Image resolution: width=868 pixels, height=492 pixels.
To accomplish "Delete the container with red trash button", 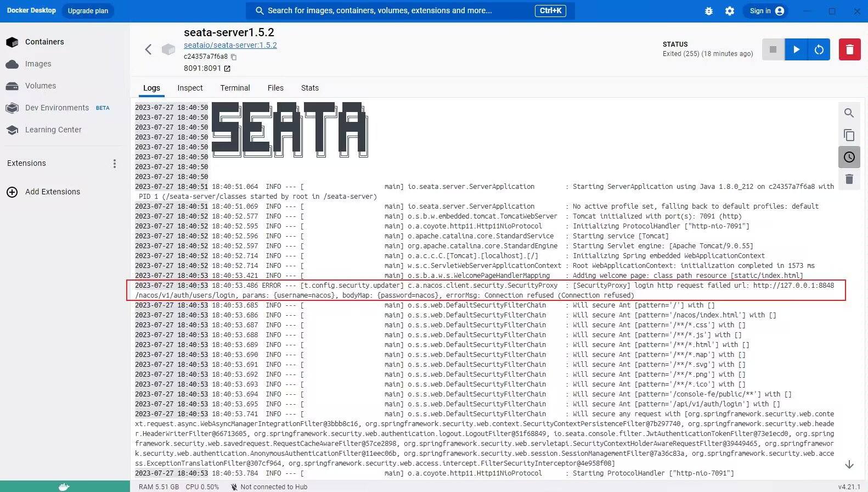I will point(850,49).
